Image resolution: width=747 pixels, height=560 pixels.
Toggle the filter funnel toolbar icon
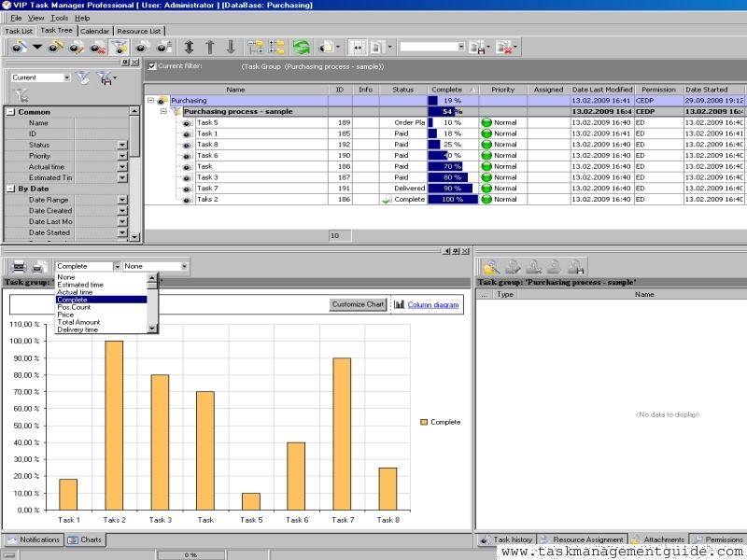(119, 48)
